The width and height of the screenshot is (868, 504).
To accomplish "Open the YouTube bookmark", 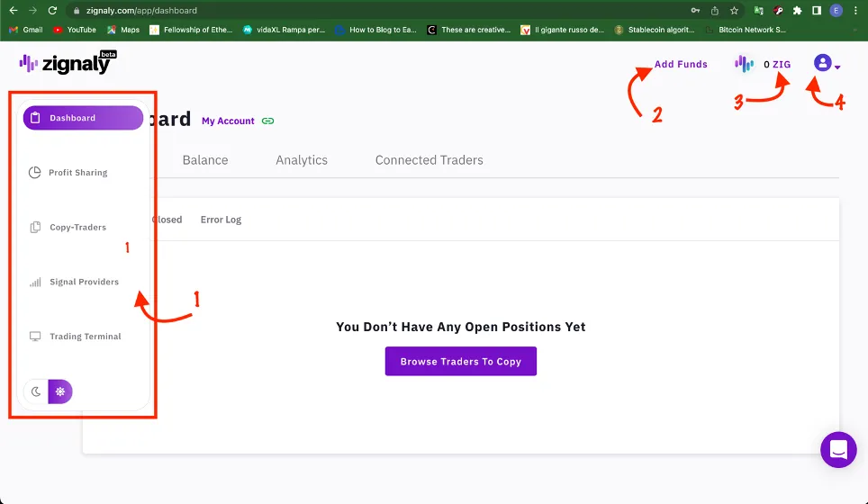I will coord(75,30).
